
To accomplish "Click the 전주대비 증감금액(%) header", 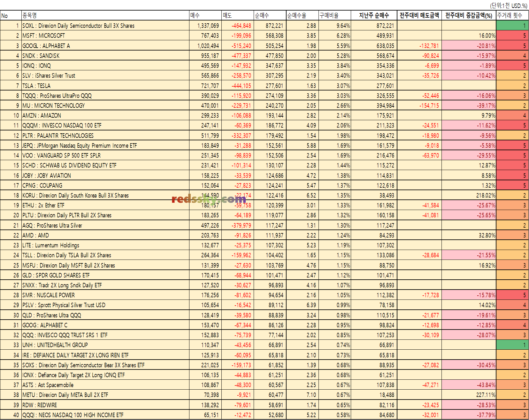I will [x=469, y=15].
